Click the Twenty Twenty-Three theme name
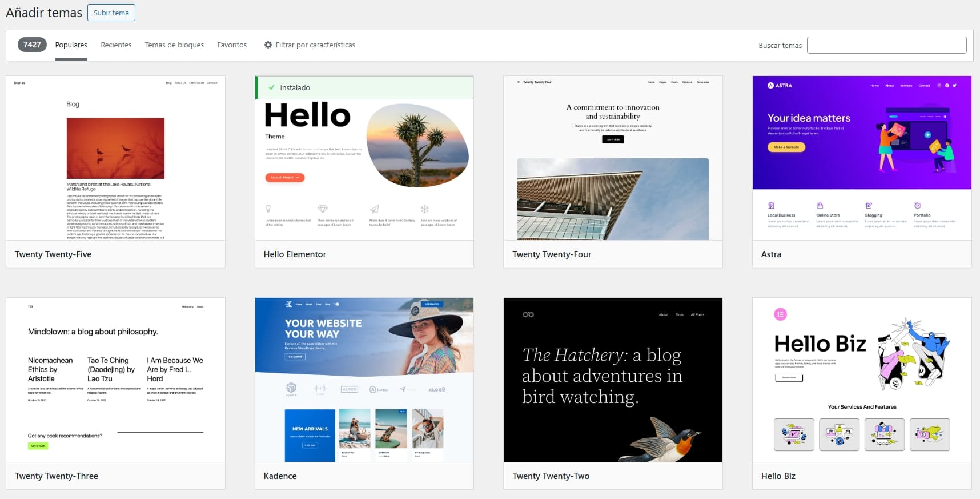 (x=57, y=476)
